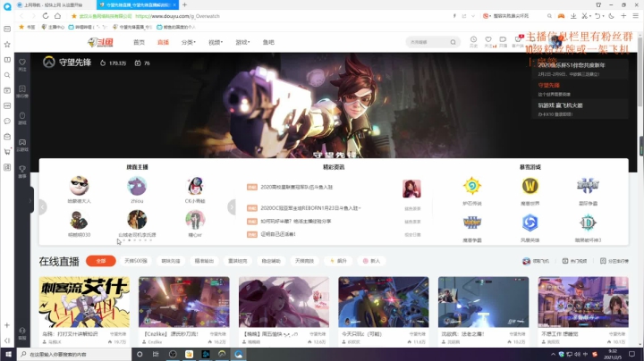Open the 关注 heart icon in header
Image resolution: width=644 pixels, height=361 pixels.
tap(488, 41)
